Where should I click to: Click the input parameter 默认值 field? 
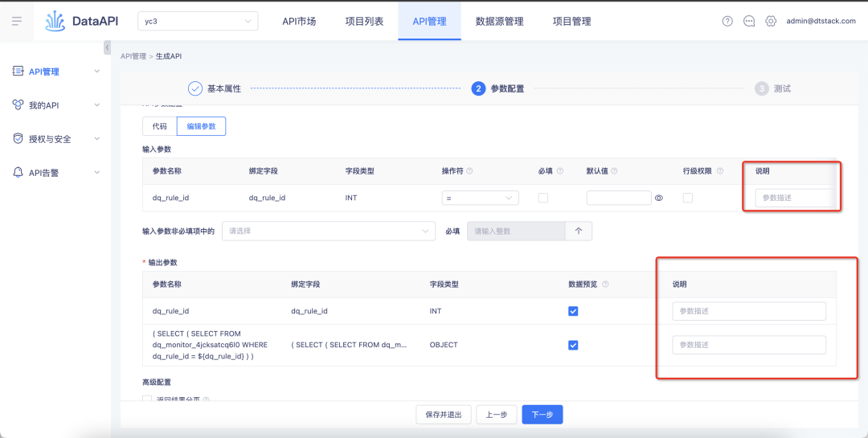click(619, 198)
